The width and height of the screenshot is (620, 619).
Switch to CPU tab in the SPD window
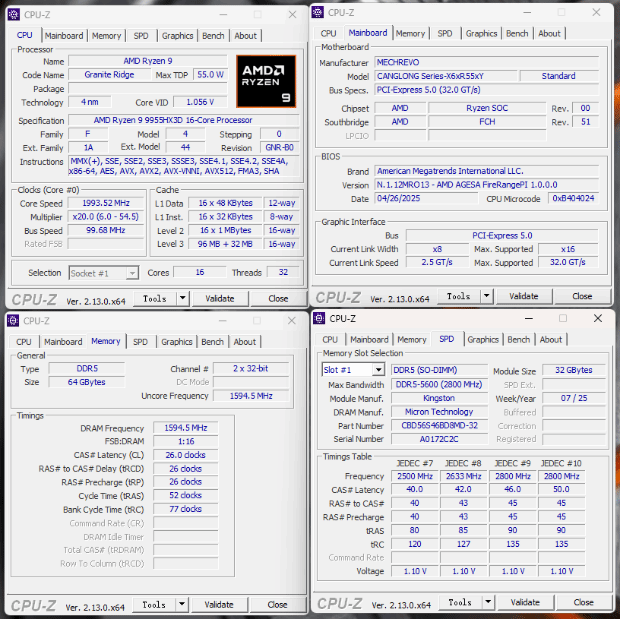(330, 339)
